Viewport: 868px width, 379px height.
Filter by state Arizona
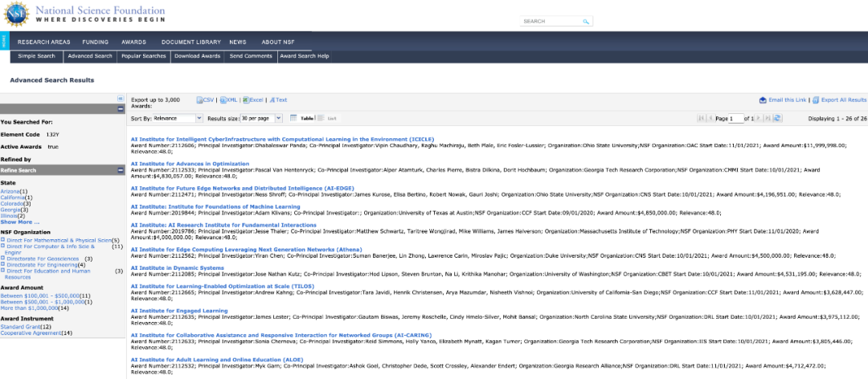tap(10, 191)
